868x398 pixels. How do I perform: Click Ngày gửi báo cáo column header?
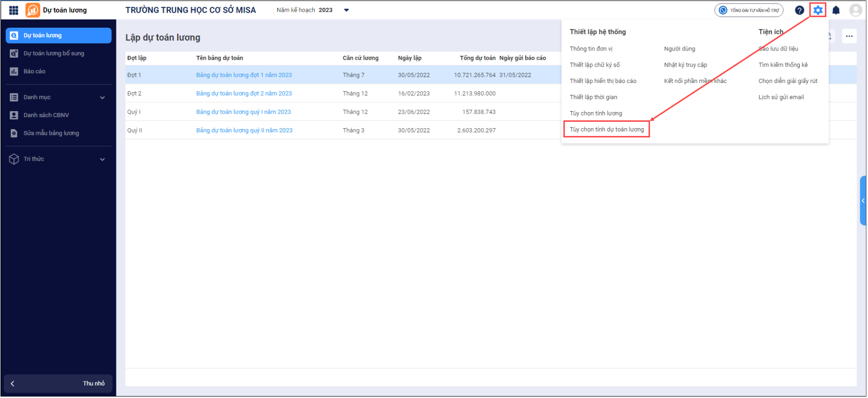pos(523,58)
